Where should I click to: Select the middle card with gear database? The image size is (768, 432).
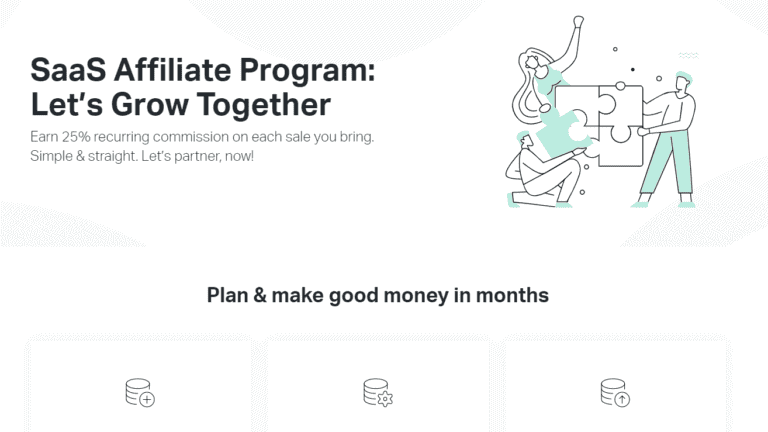378,384
